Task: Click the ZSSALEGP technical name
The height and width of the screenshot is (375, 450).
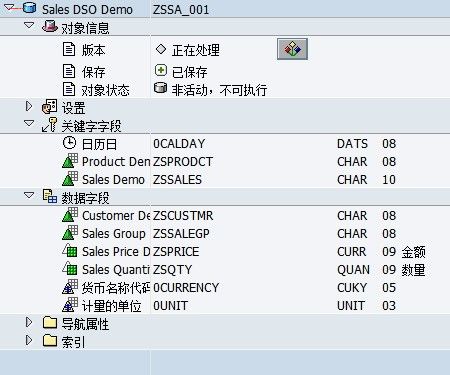Action: 181,234
